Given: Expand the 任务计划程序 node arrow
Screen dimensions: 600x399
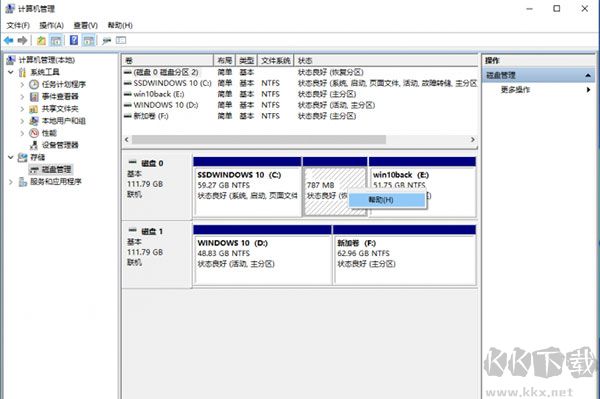Looking at the screenshot, I should pos(22,85).
